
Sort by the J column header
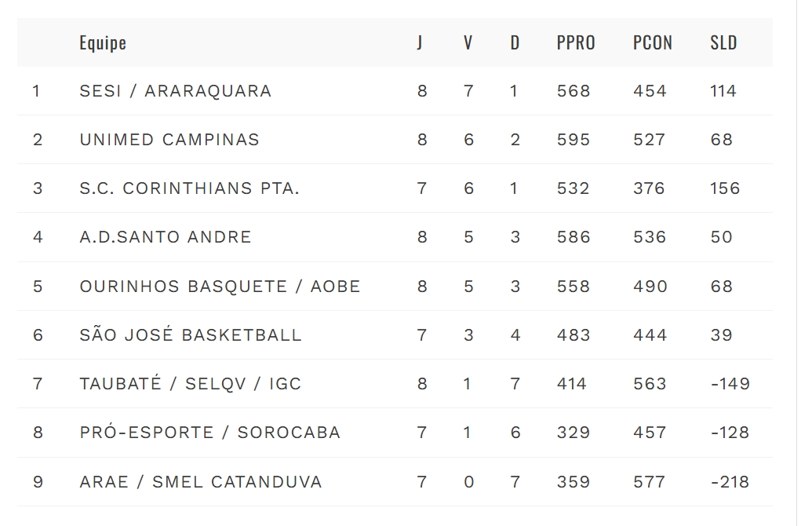420,42
